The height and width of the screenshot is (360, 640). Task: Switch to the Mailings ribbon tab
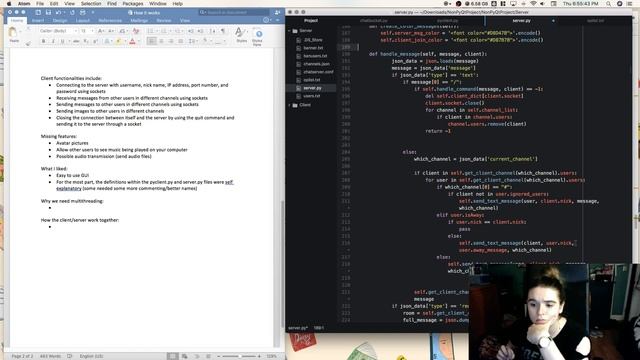point(139,20)
